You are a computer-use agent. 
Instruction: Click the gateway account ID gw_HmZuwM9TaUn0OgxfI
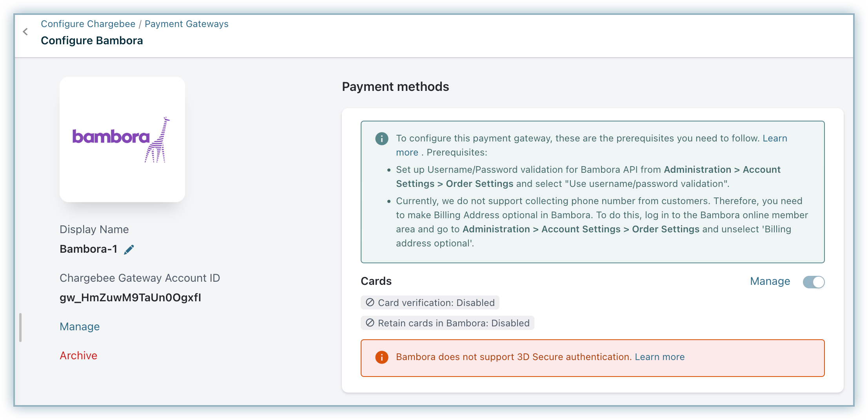(130, 298)
